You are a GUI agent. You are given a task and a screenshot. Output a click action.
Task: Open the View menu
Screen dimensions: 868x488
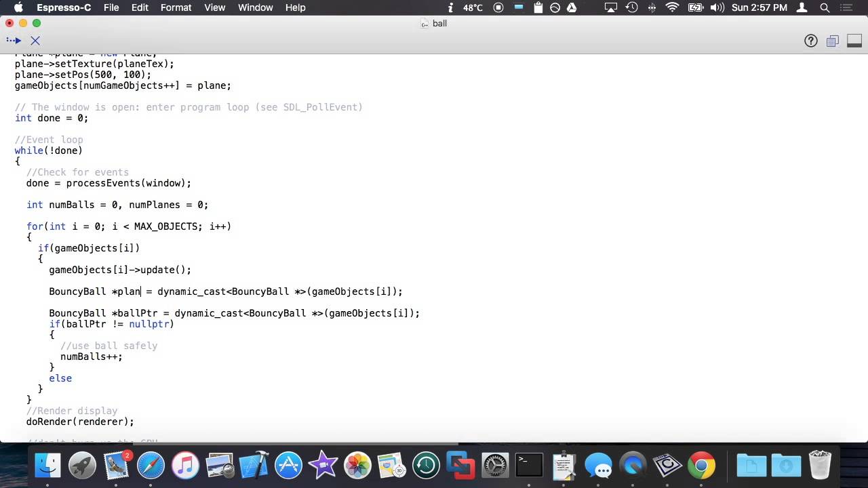coord(214,7)
